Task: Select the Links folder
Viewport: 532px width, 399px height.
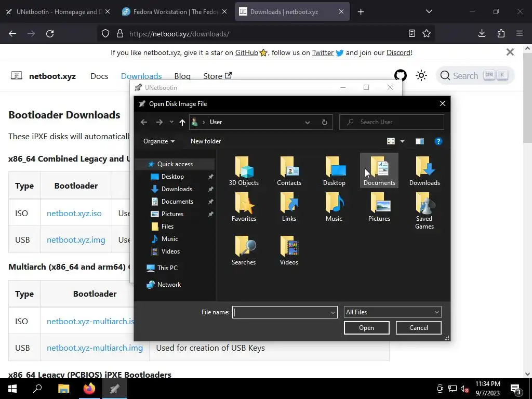Action: [289, 207]
